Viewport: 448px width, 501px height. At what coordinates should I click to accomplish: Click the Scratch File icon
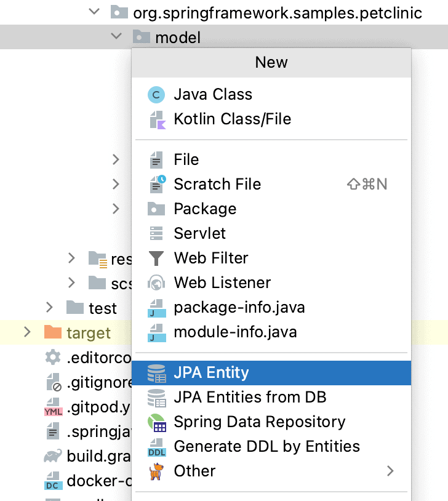click(158, 184)
